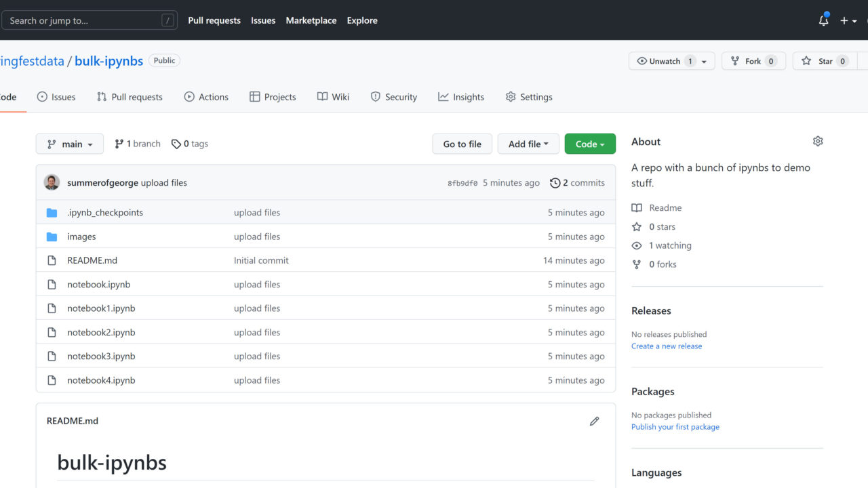
Task: Go to the Insights tab
Action: (461, 97)
